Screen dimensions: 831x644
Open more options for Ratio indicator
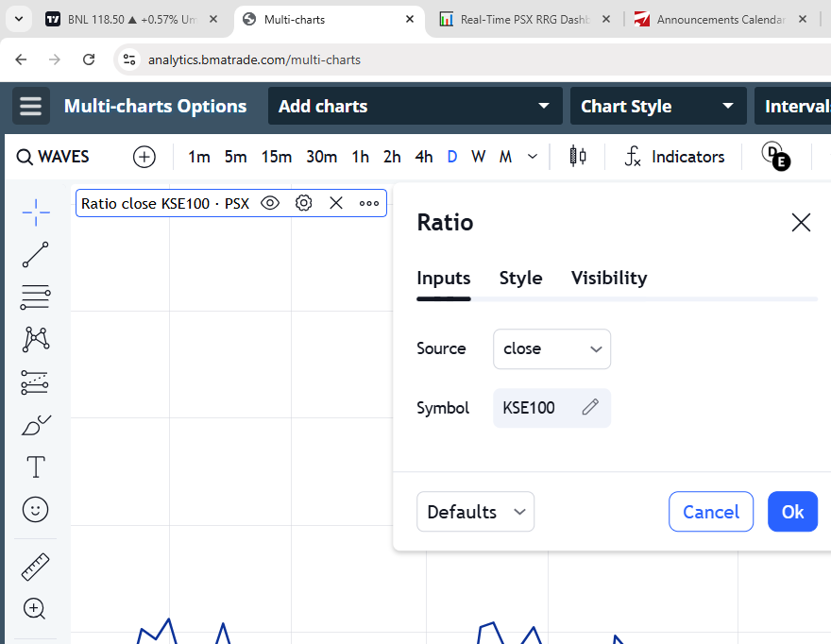pos(369,203)
